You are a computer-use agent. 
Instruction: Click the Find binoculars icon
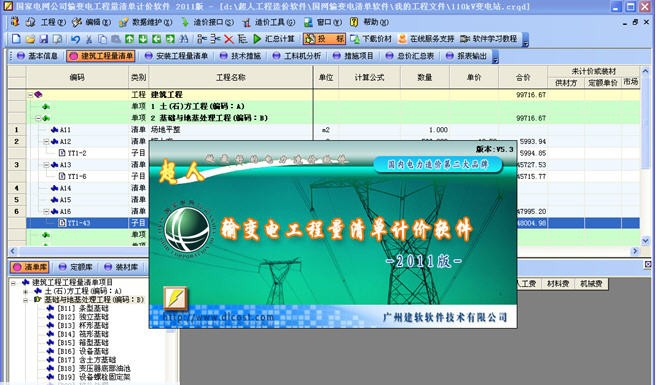184,39
